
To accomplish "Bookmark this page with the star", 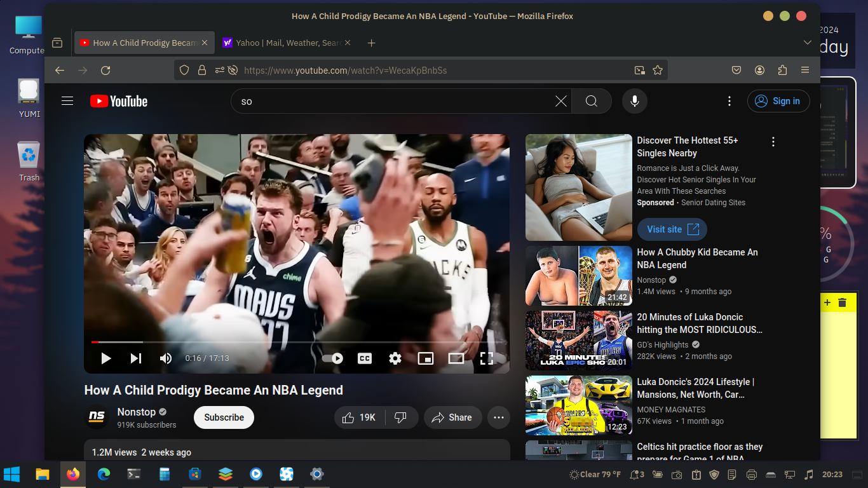I will [x=658, y=70].
